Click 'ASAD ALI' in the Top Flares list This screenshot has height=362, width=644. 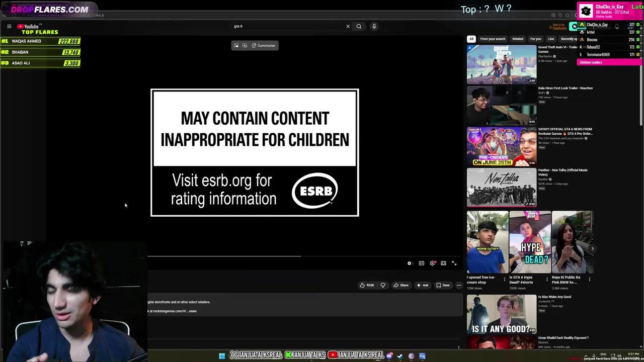pos(21,63)
